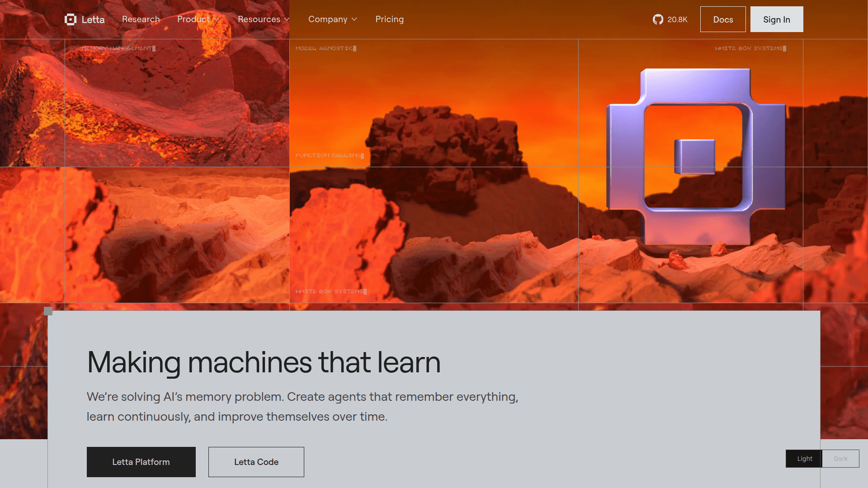Click the Docs button

click(x=723, y=19)
